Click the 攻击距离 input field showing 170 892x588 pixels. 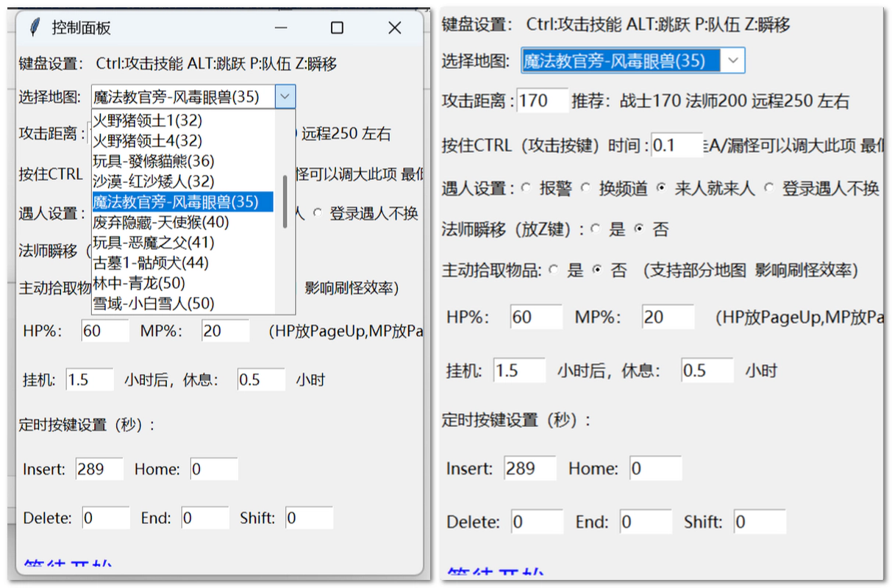[x=542, y=101]
